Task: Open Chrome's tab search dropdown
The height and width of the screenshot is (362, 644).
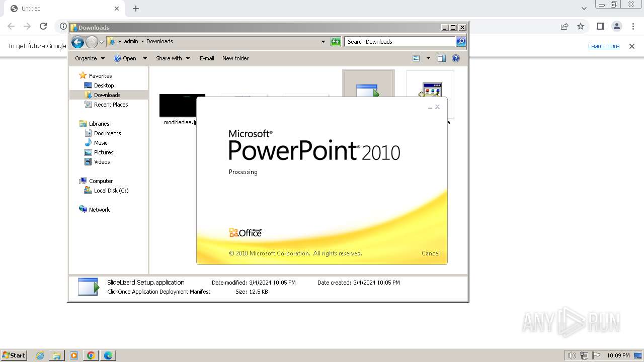Action: click(x=584, y=9)
